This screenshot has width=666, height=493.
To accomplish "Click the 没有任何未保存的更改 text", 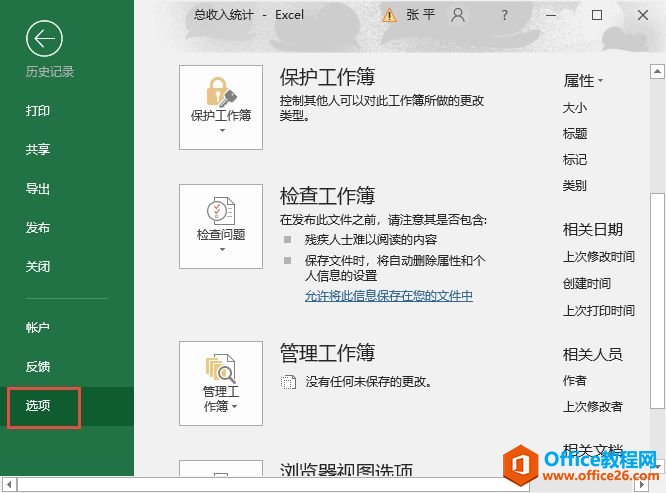I will tap(369, 382).
